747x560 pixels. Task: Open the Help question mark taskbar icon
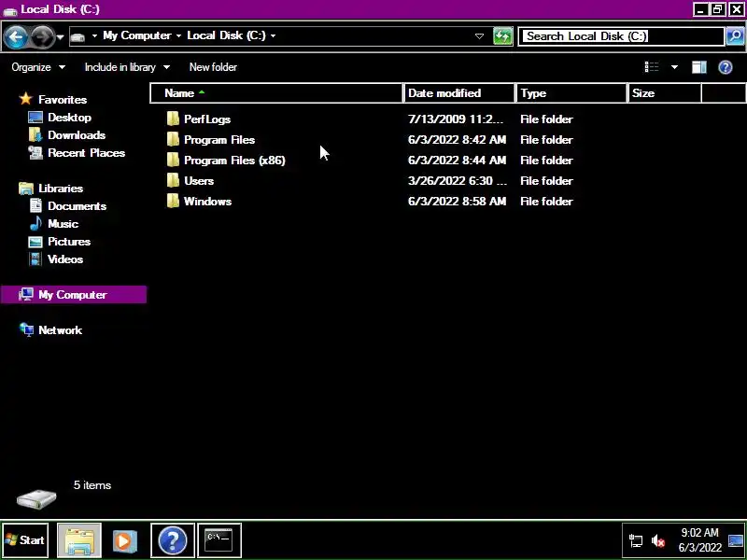pyautogui.click(x=173, y=540)
